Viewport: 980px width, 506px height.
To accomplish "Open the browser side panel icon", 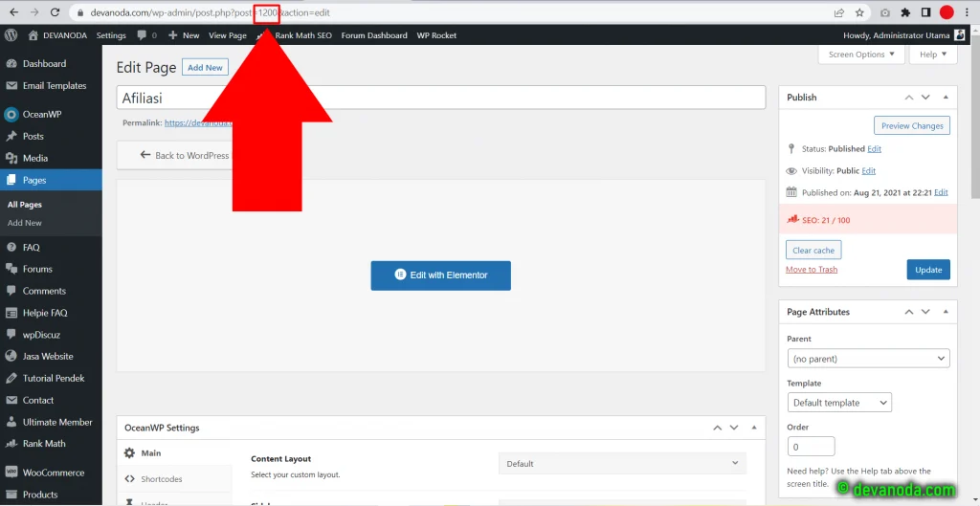I will 925,12.
